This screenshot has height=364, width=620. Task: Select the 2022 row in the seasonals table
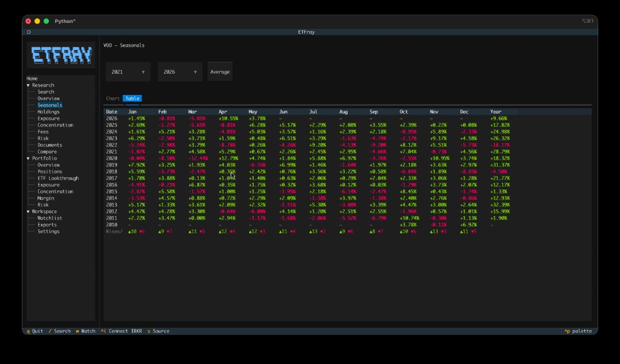(348, 145)
